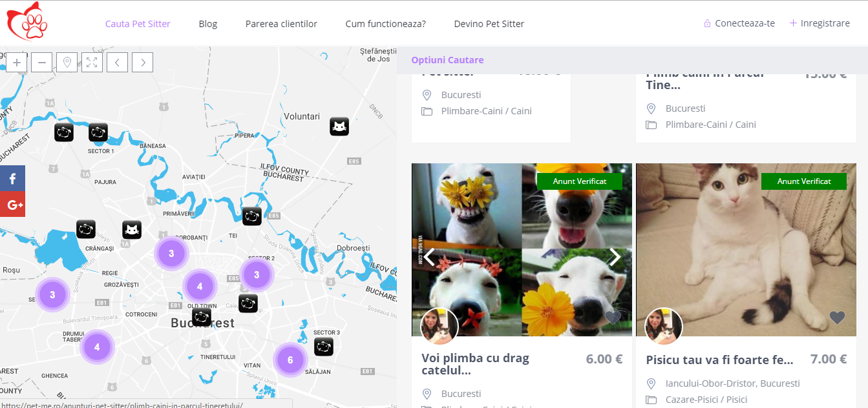The height and width of the screenshot is (408, 868).
Task: Click the Conecteaza-te login link
Action: 745,23
